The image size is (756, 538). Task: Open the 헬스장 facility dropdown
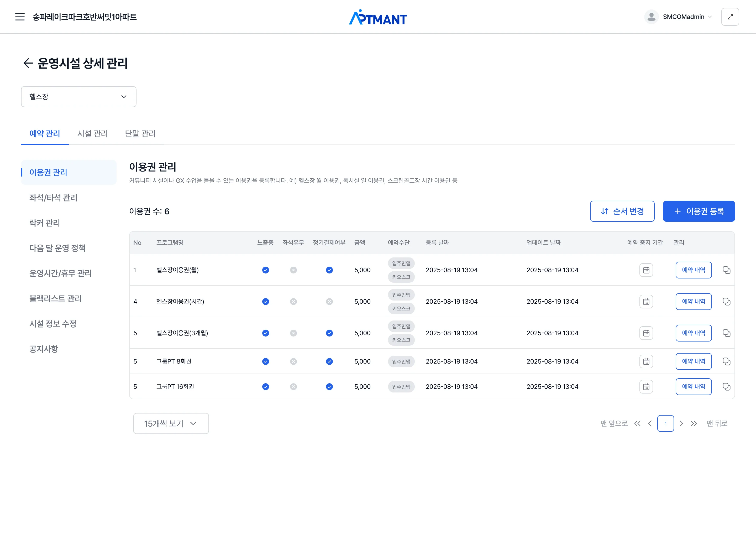78,96
